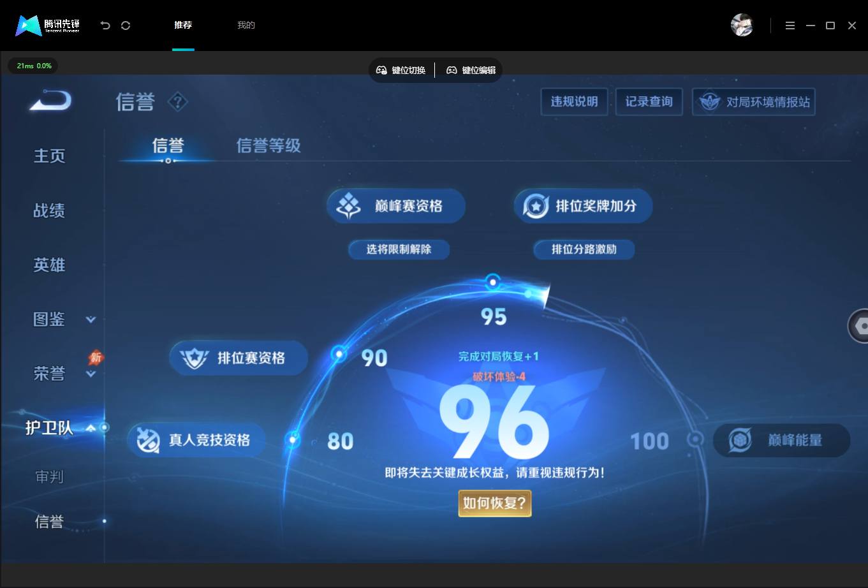Open 图鉴 in sidebar
Image resolution: width=868 pixels, height=588 pixels.
(x=50, y=319)
